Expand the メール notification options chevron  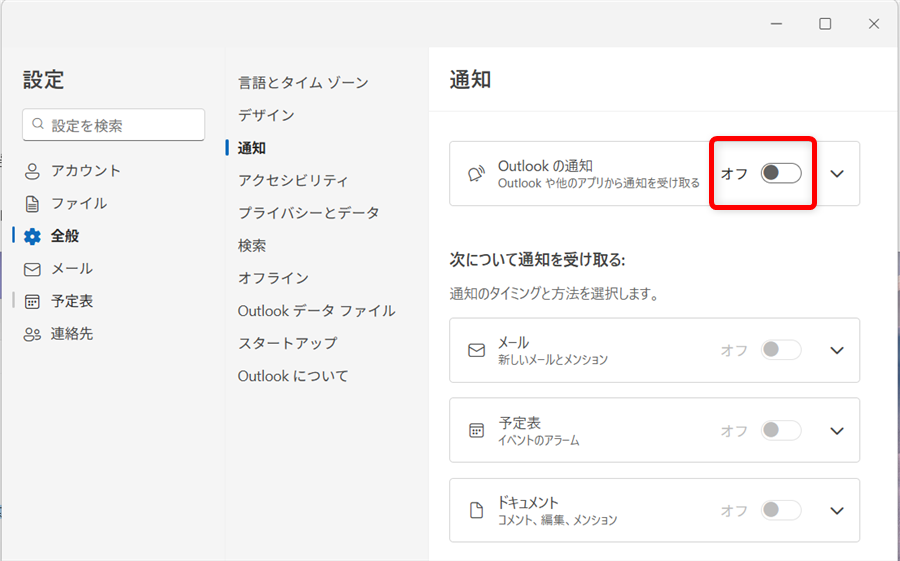[x=837, y=350]
